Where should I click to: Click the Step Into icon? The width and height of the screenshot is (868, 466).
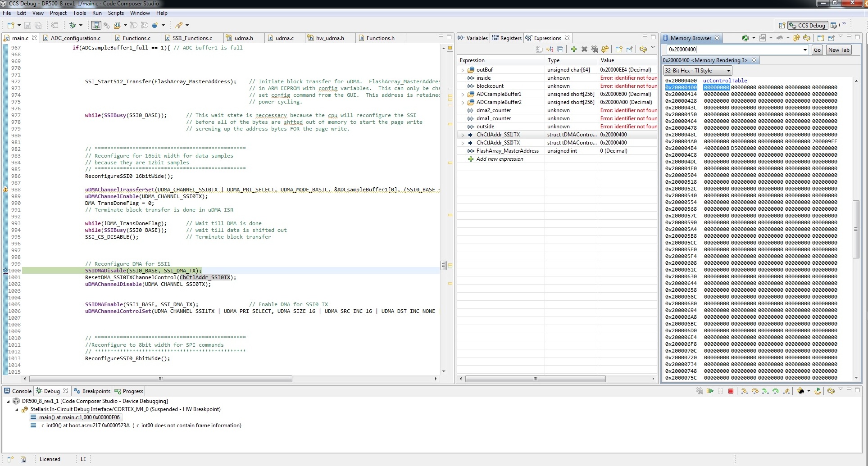click(x=744, y=391)
